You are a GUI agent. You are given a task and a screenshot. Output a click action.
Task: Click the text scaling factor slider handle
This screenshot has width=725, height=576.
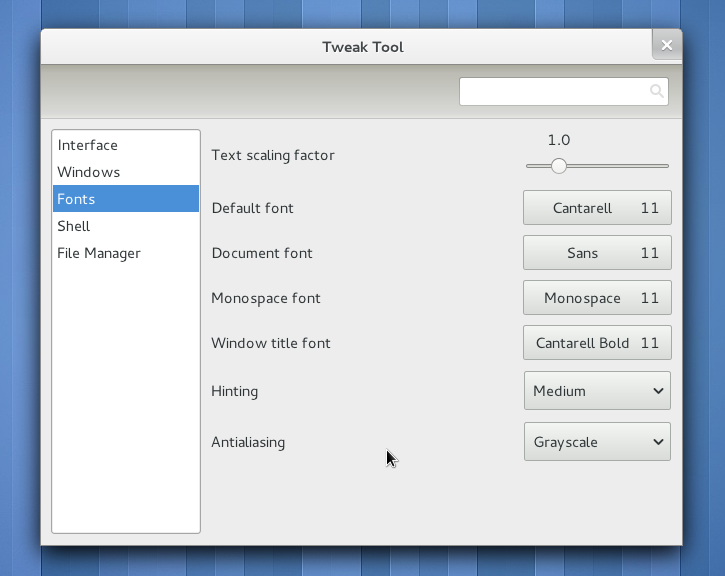pos(559,166)
